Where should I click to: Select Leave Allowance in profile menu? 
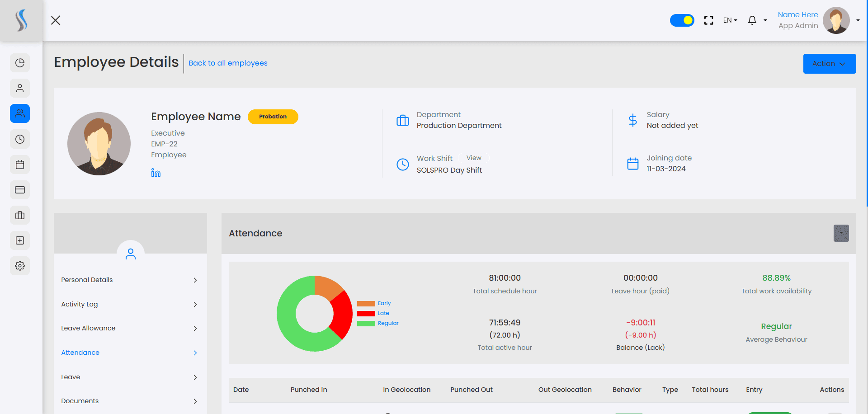[130, 328]
